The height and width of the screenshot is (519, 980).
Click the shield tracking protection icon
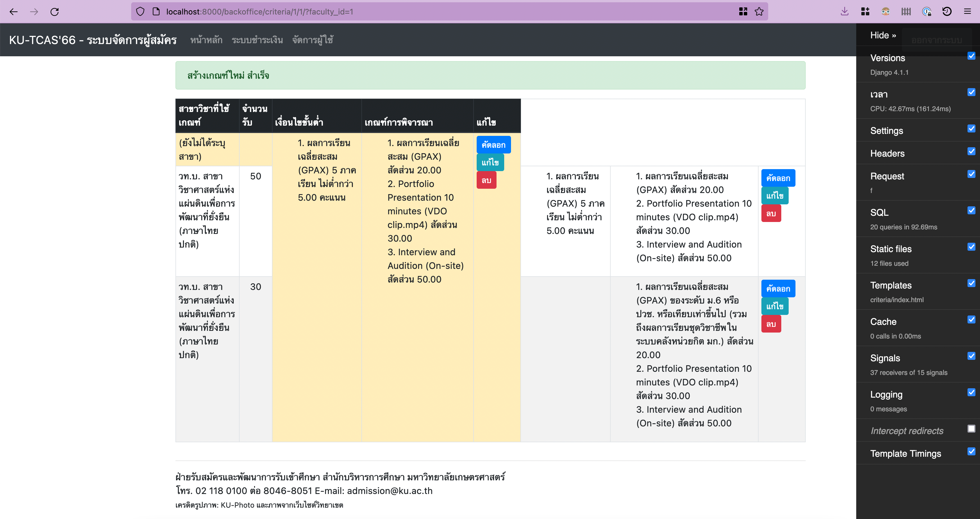pos(140,12)
